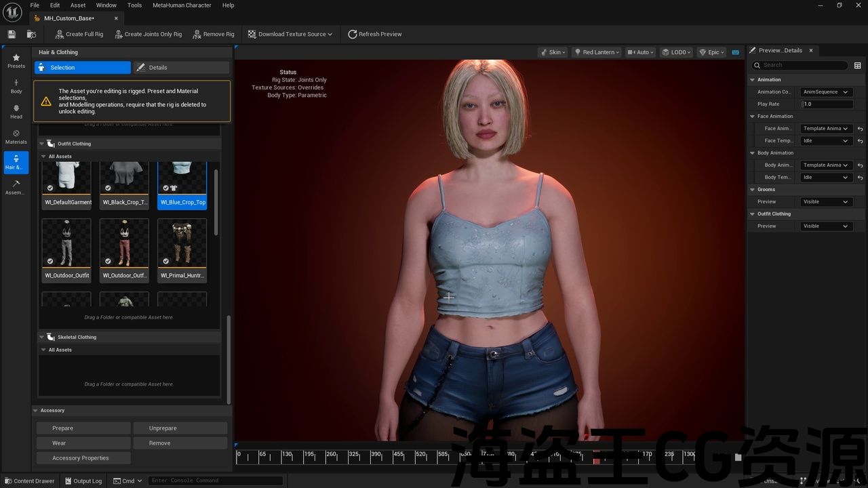Select the Materials sidebar icon
The image size is (868, 488).
click(x=16, y=136)
